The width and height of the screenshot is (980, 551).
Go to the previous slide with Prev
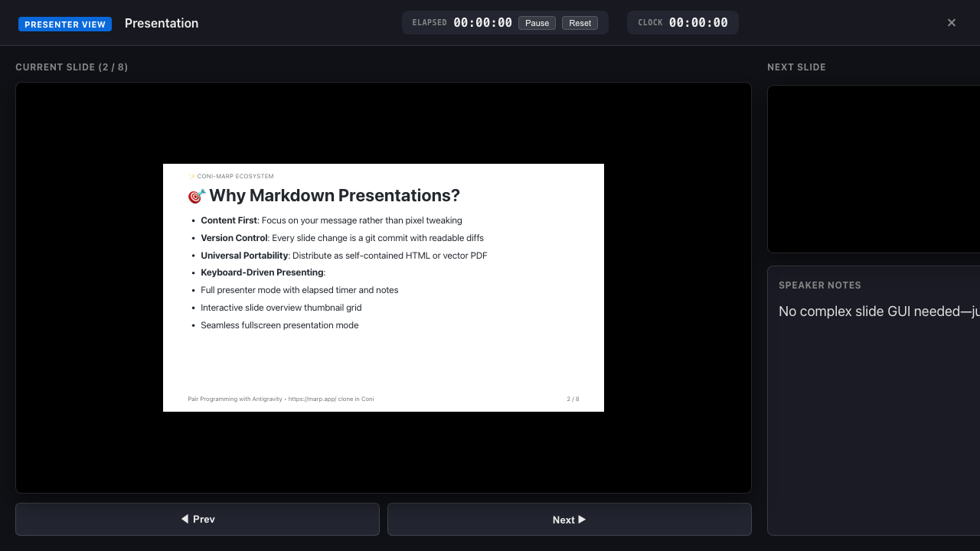pos(198,519)
